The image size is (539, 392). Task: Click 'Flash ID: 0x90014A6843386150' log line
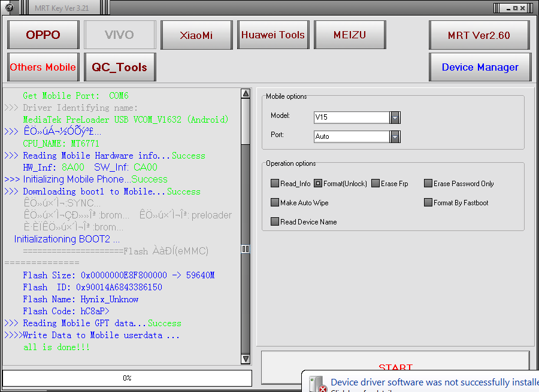(92, 287)
